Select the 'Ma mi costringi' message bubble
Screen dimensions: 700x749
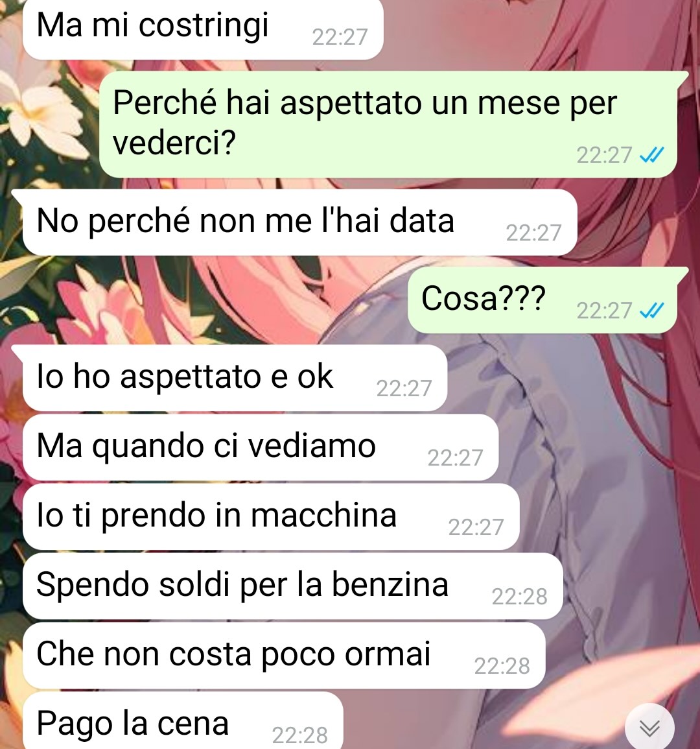(x=203, y=29)
